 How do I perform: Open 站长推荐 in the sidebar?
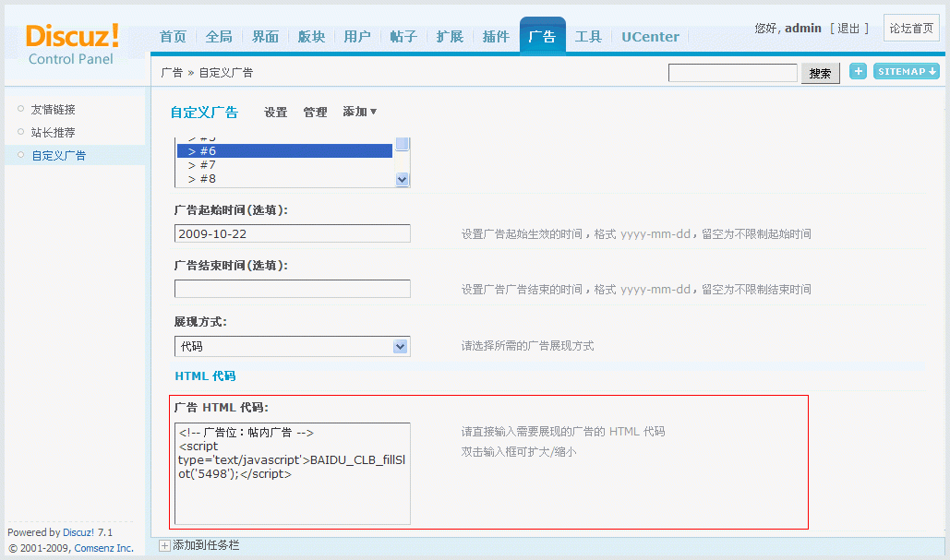click(x=54, y=133)
